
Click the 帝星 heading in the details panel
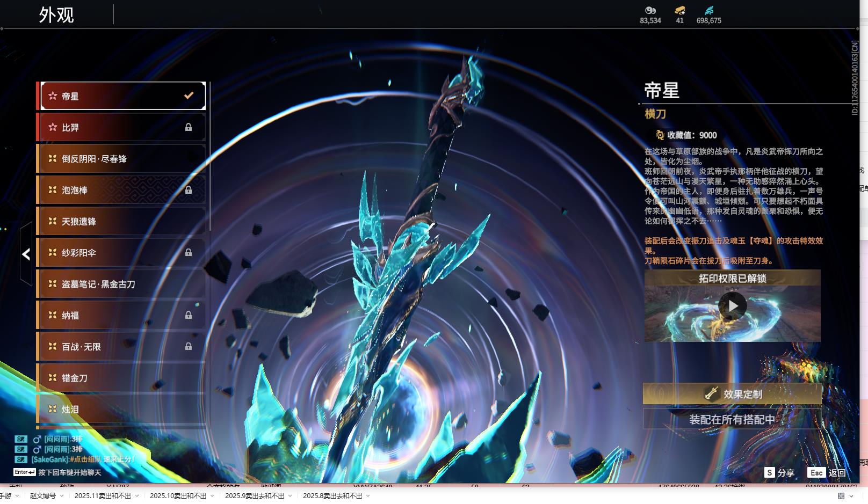tap(662, 90)
